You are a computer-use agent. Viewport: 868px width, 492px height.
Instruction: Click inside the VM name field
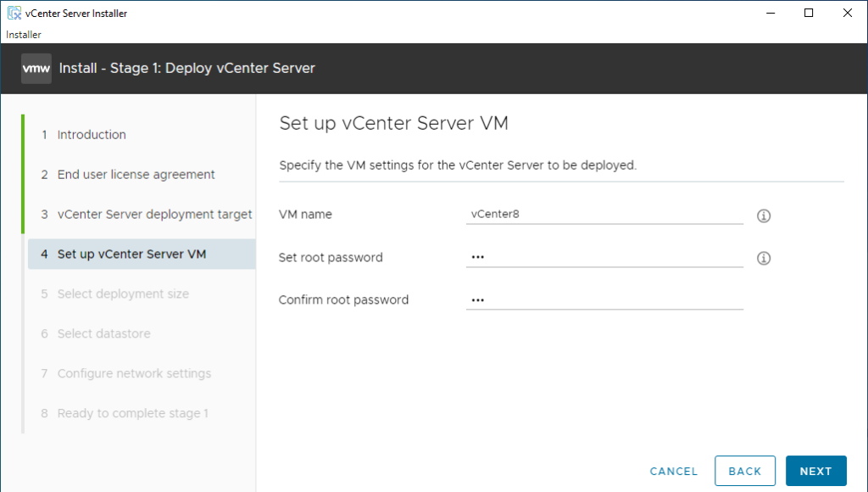pos(602,215)
